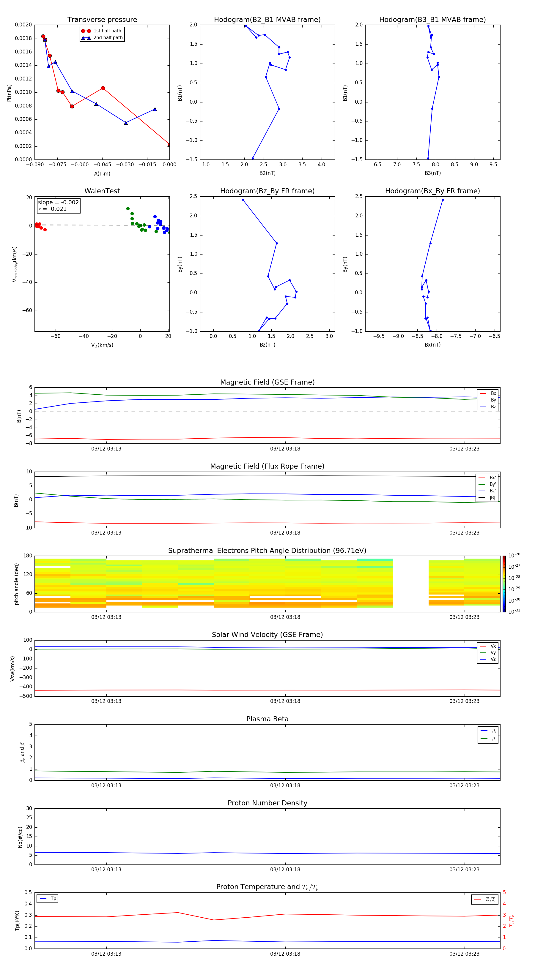Click the "Transverse pressure" plot title
Screen dimensions: 535x980
[102, 19]
